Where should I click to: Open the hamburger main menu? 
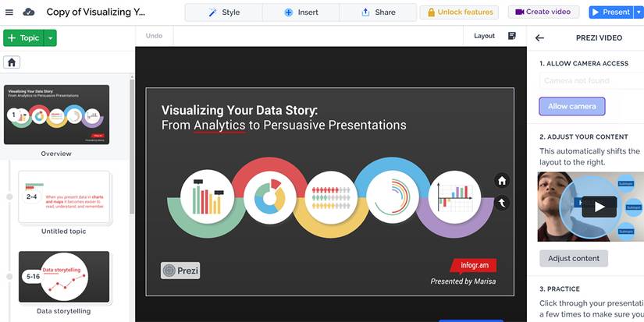9,12
